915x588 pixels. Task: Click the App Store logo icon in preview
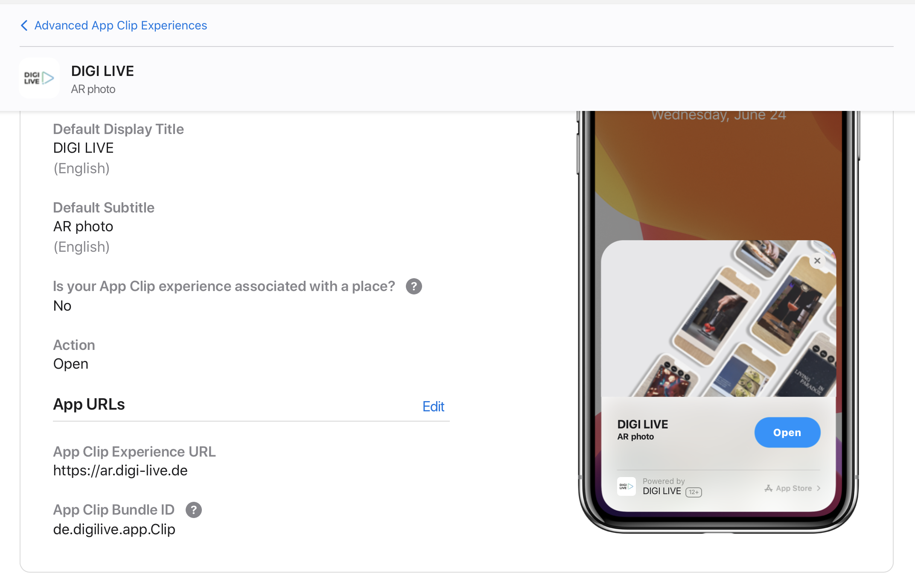point(768,488)
